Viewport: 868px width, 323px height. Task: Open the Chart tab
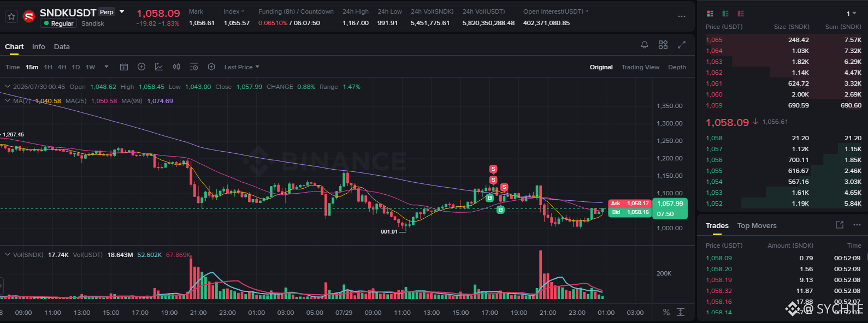click(14, 46)
